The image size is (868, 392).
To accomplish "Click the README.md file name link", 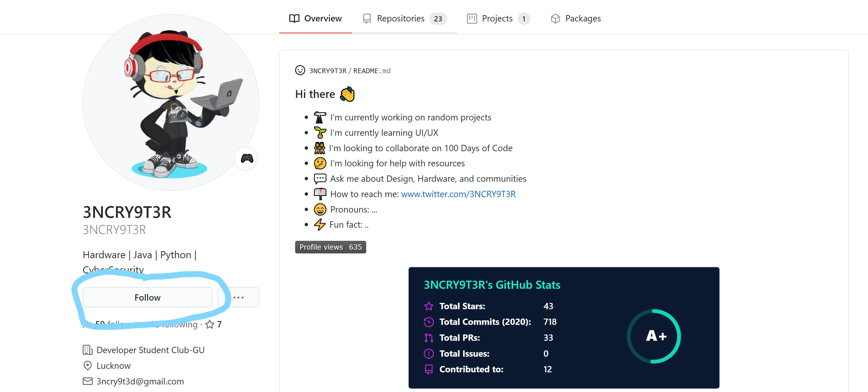I will click(x=372, y=71).
